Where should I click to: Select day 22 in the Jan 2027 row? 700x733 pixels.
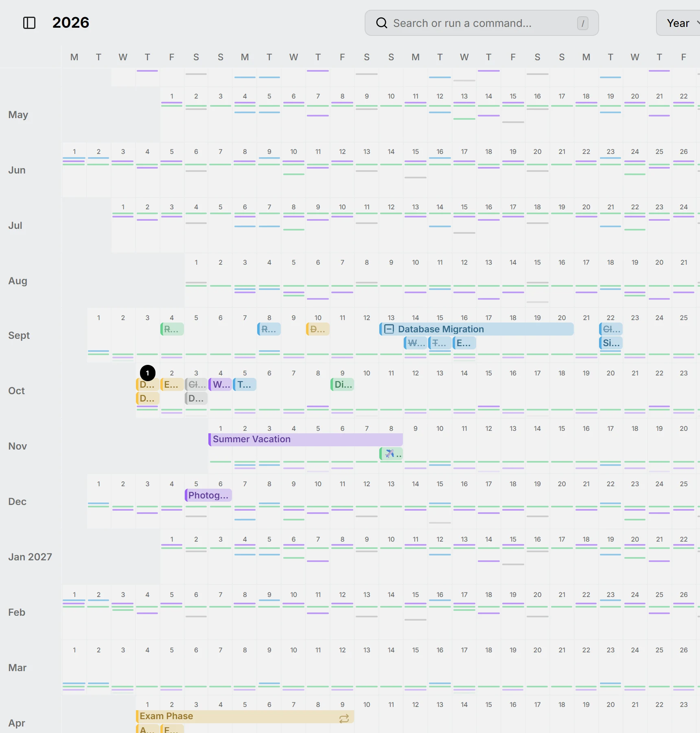click(x=684, y=540)
